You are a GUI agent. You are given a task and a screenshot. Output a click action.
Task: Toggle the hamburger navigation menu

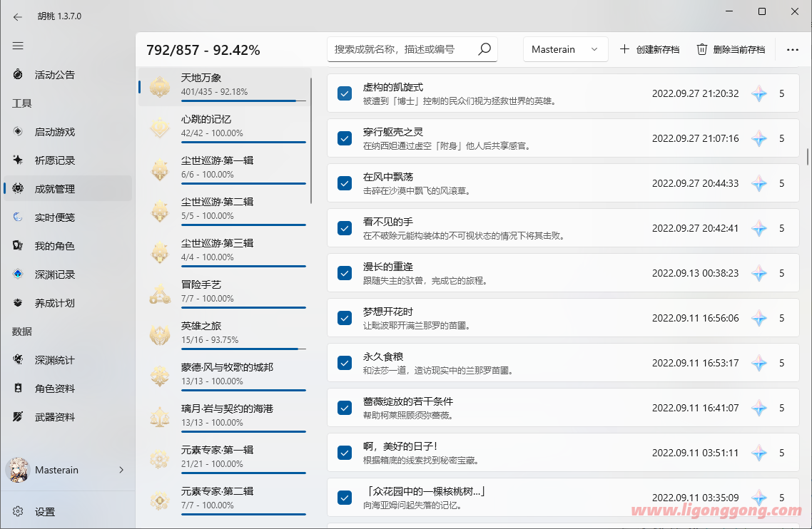tap(18, 46)
